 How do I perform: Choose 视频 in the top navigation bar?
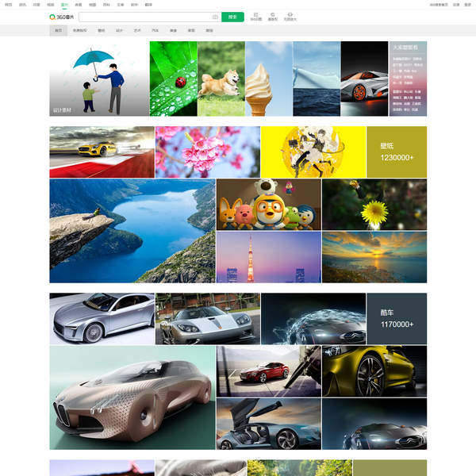(x=50, y=4)
